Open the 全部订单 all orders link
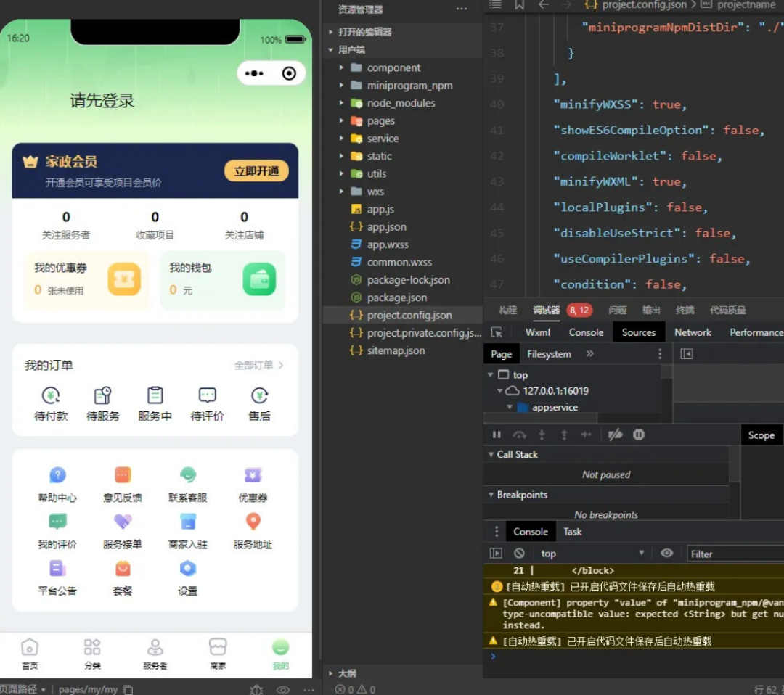 pyautogui.click(x=258, y=366)
